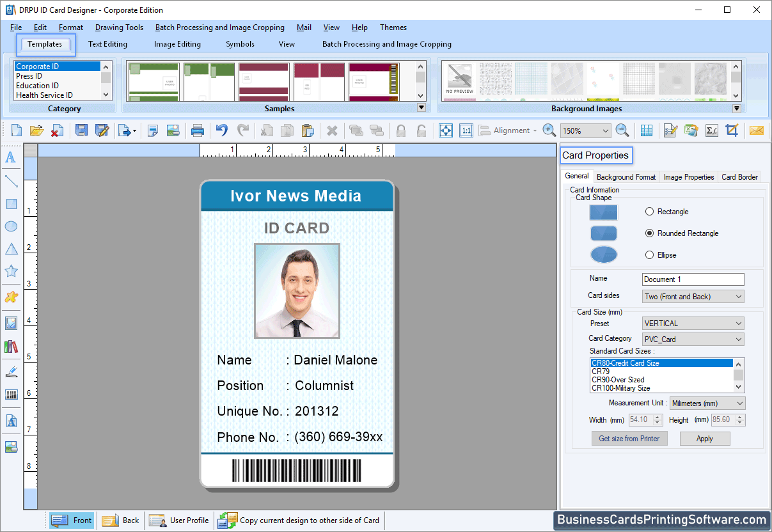Viewport: 772px width, 532px height.
Task: Select the Rectangle card shape radio
Action: tap(650, 212)
